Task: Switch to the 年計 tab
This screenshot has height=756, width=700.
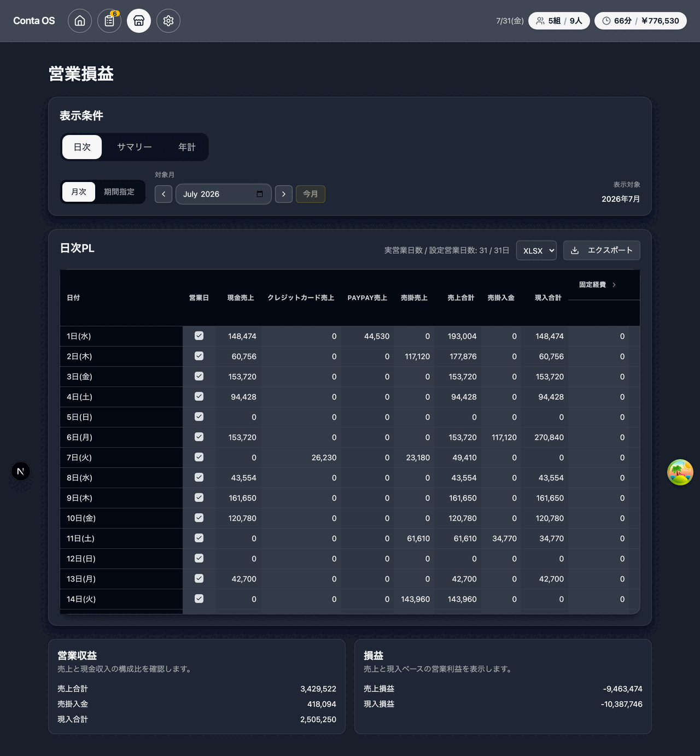Action: pyautogui.click(x=187, y=147)
